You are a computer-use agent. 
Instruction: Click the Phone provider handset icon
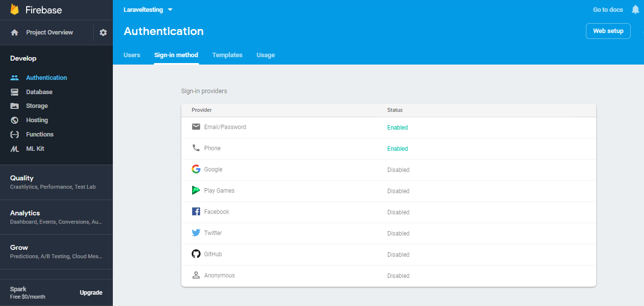click(x=196, y=148)
